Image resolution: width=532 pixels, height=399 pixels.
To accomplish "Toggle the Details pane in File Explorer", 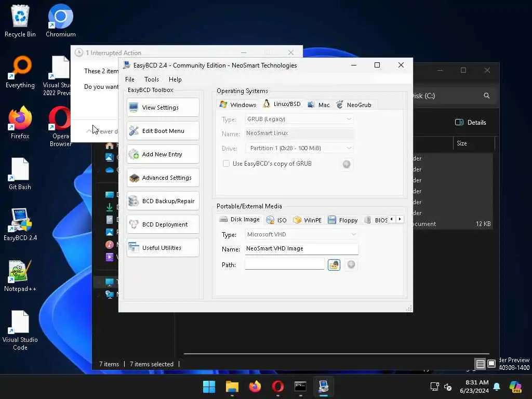I will point(471,123).
